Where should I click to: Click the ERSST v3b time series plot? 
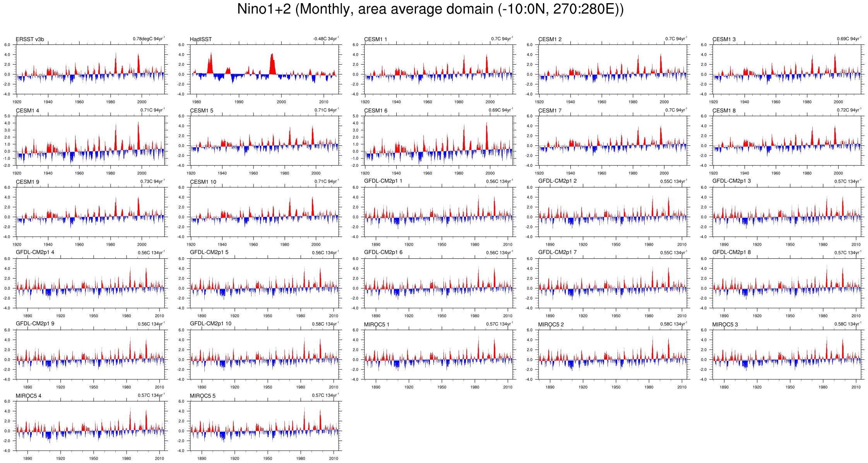click(91, 69)
